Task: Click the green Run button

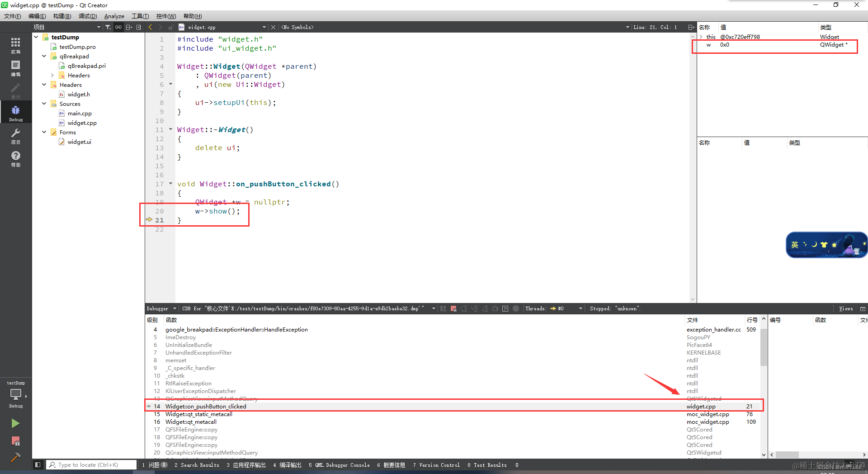Action: pos(15,423)
